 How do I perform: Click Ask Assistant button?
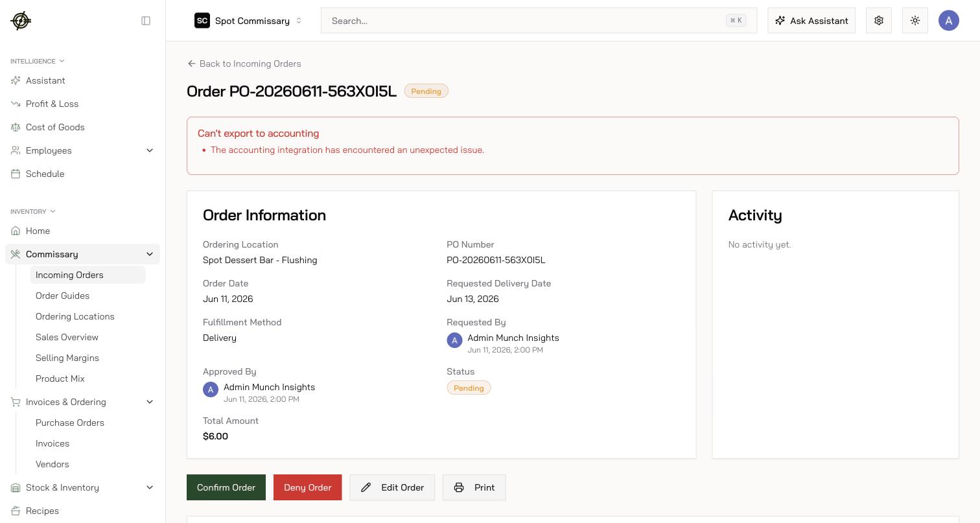click(811, 21)
